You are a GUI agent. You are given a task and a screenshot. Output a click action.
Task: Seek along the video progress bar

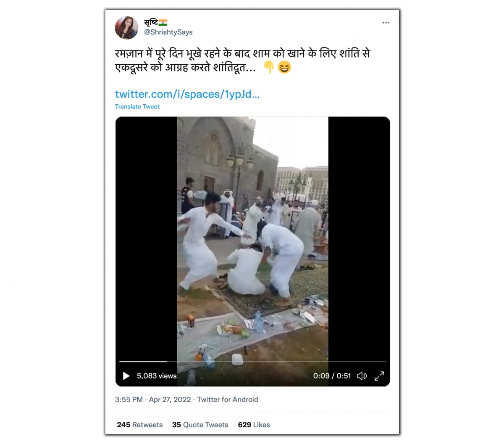[252, 362]
